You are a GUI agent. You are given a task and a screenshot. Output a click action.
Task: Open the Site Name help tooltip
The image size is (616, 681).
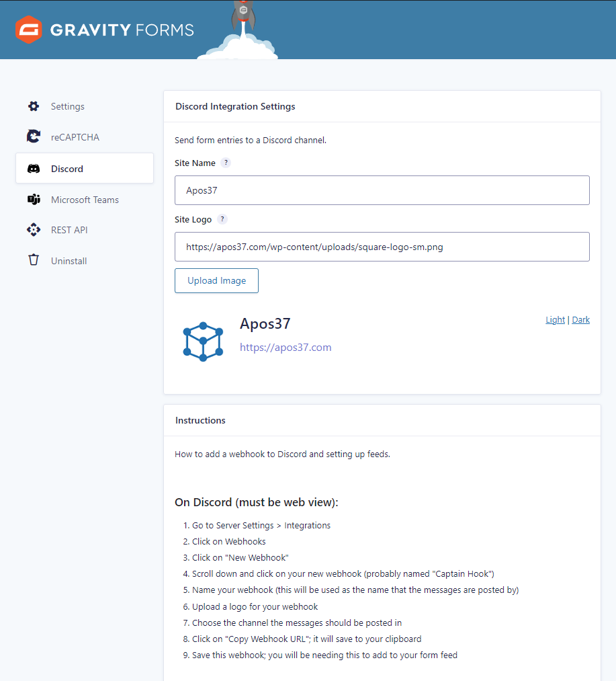point(226,162)
